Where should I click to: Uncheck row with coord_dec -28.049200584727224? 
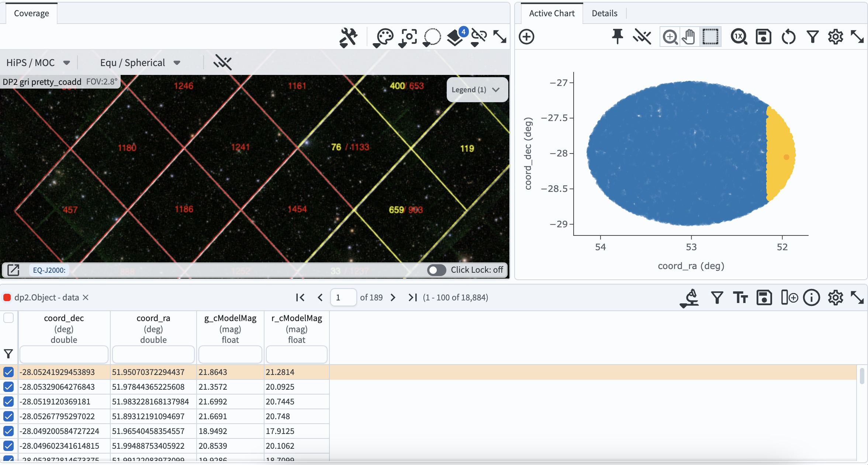(x=8, y=431)
